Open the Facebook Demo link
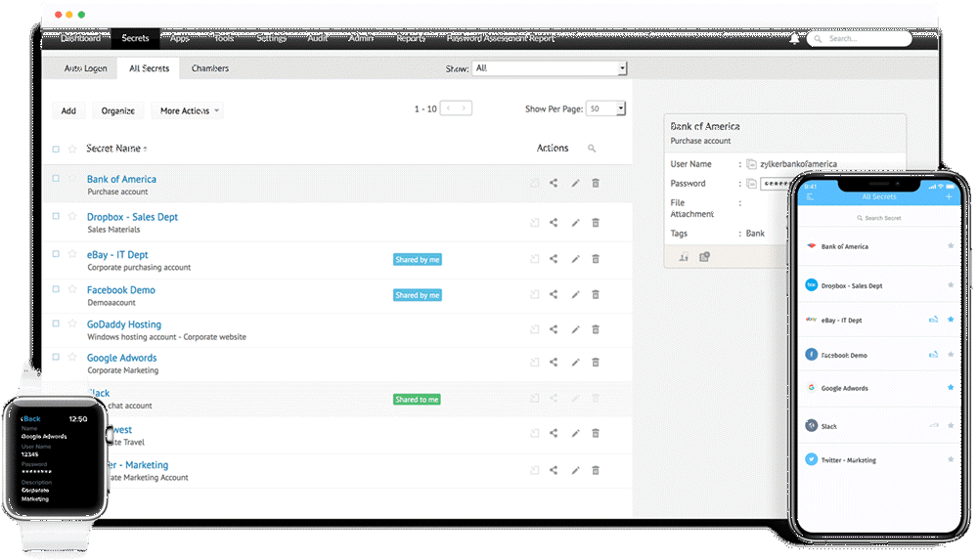Image resolution: width=978 pixels, height=560 pixels. 121,290
